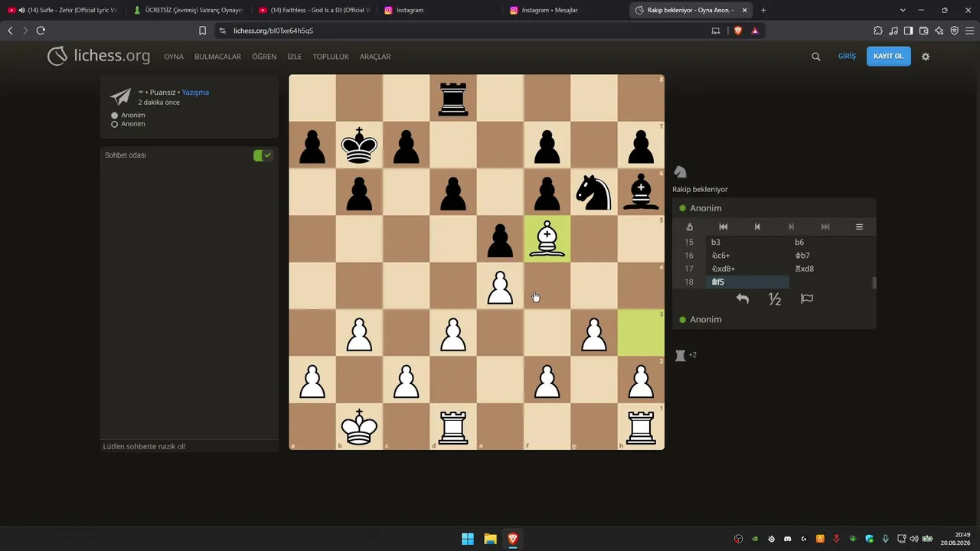The width and height of the screenshot is (980, 551).
Task: Open the İZLE menu
Action: (295, 57)
